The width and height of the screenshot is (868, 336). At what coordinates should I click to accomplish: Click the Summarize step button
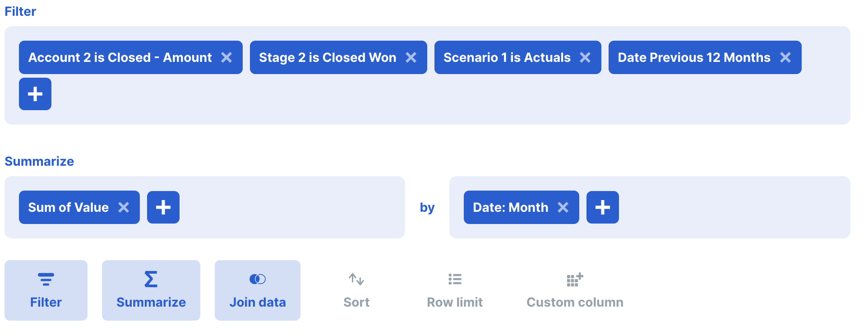click(151, 290)
